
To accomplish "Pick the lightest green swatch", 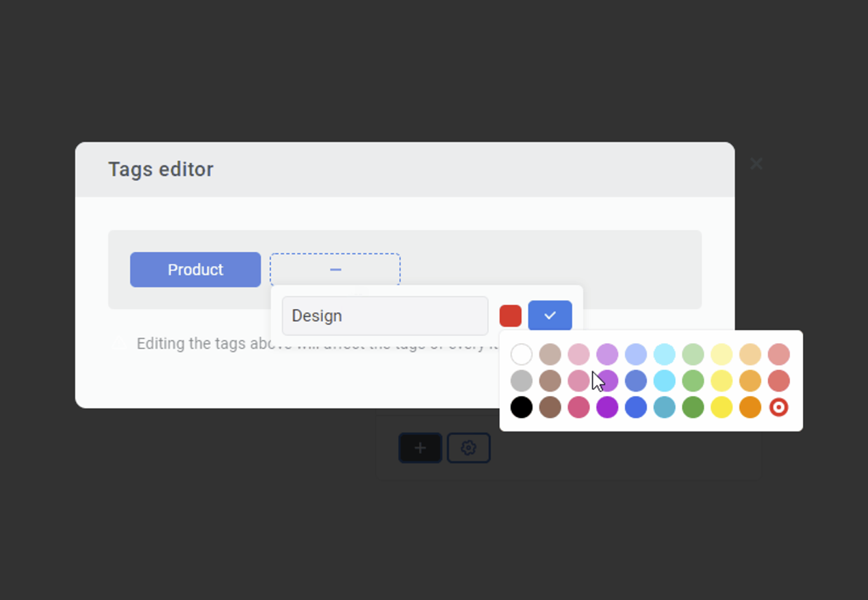I will click(693, 354).
